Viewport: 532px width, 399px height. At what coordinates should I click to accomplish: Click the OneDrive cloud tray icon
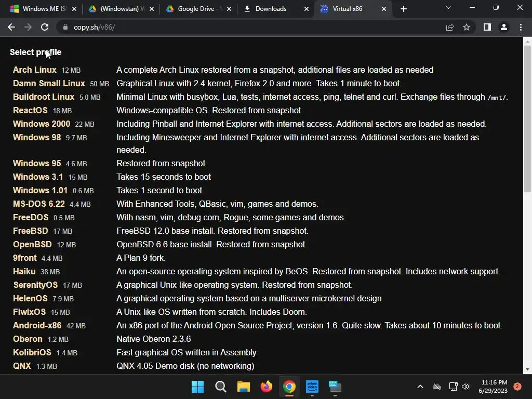click(x=437, y=387)
